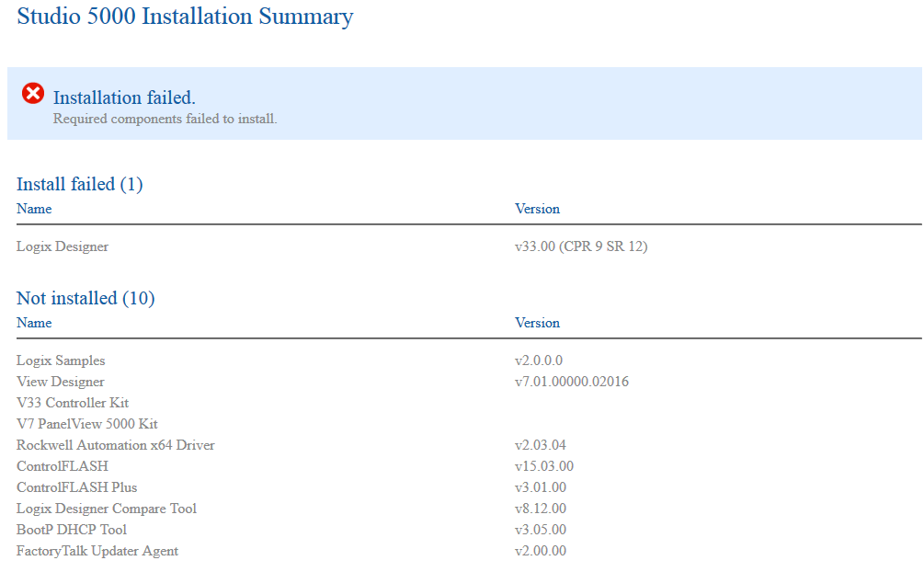The width and height of the screenshot is (924, 572).
Task: Click the Studio 5000 Installation Summary title
Action: [x=185, y=17]
